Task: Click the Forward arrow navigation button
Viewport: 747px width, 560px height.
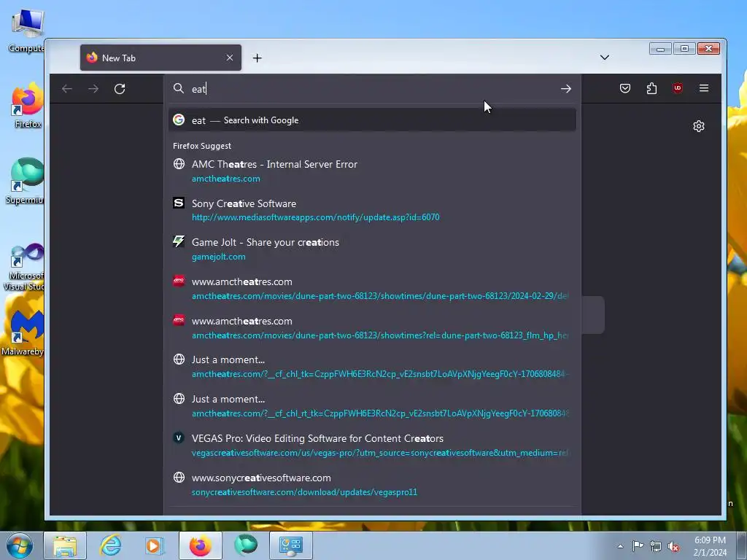Action: (x=93, y=88)
